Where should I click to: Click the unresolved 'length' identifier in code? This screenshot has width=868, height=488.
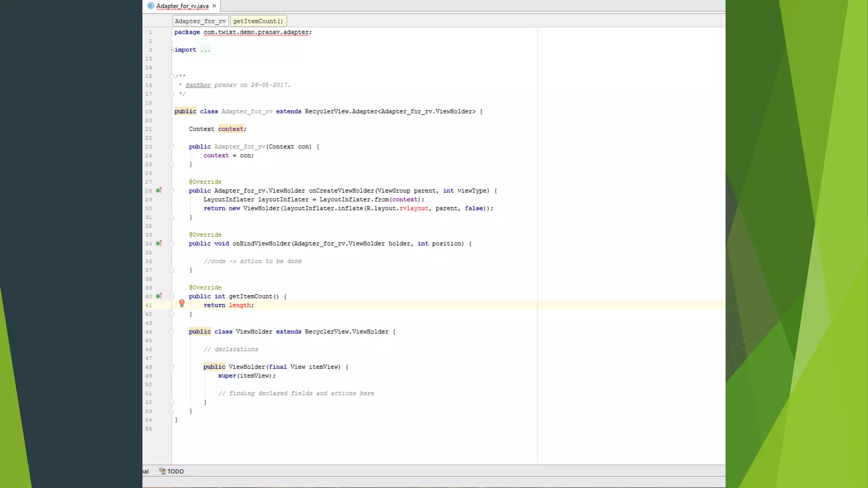(240, 305)
